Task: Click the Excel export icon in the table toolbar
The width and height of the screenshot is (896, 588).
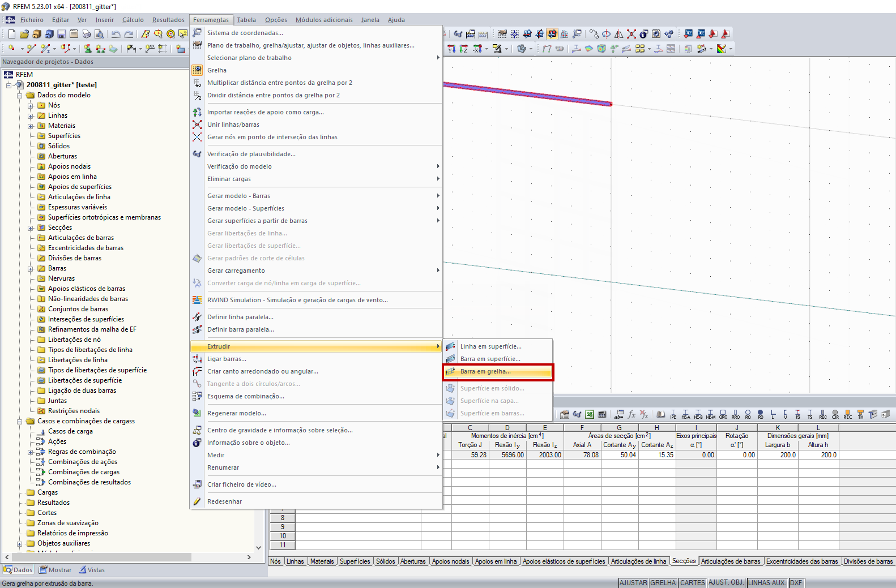Action: point(590,414)
